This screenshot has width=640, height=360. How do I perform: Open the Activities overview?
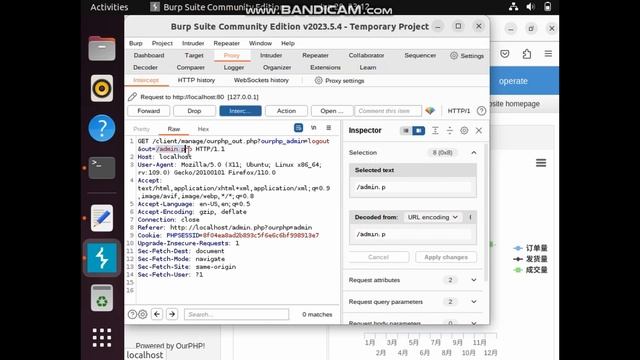pos(109,7)
